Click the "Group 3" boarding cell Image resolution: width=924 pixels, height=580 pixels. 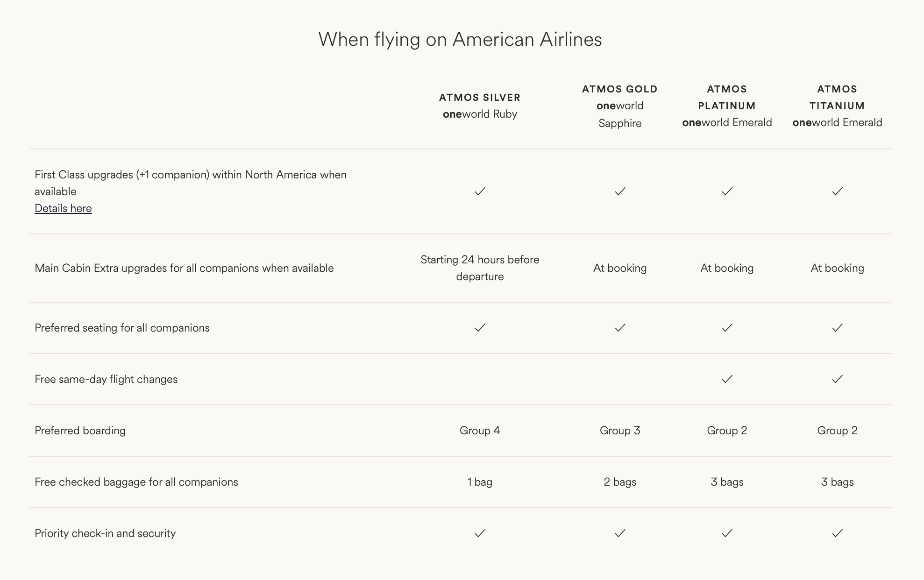620,431
